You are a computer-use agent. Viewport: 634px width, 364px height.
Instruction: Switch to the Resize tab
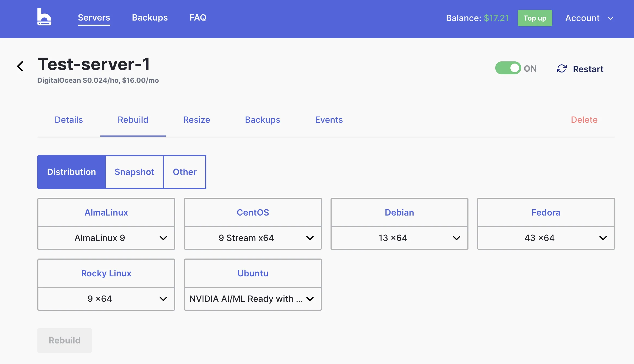pos(197,120)
